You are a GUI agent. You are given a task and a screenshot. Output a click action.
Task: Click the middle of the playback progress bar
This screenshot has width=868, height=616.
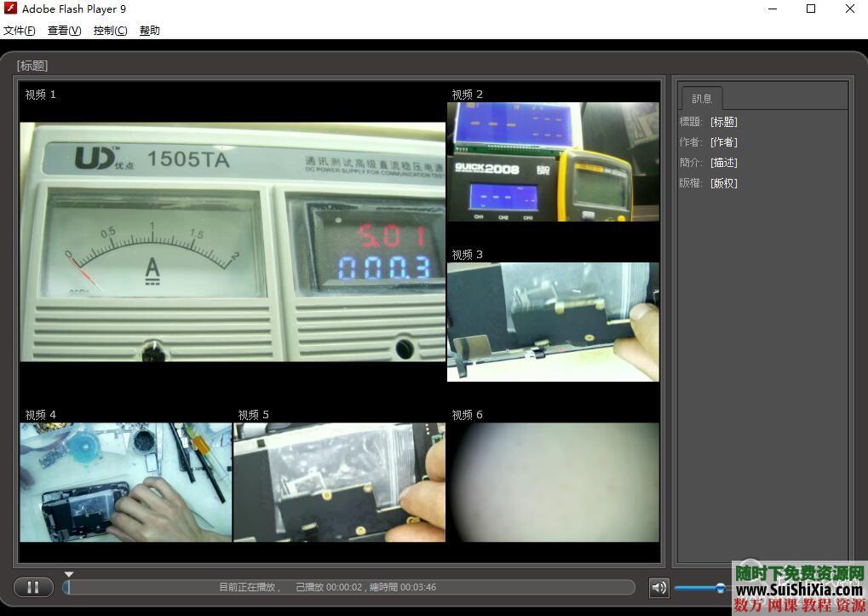pos(349,587)
